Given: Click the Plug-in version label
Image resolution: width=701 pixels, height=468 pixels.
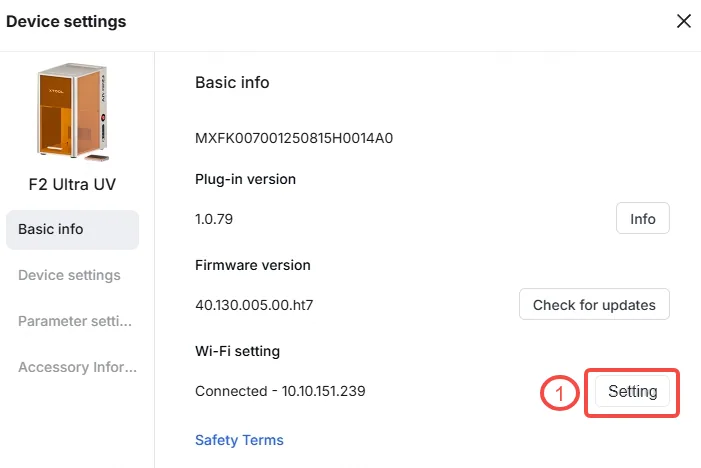Looking at the screenshot, I should click(245, 179).
